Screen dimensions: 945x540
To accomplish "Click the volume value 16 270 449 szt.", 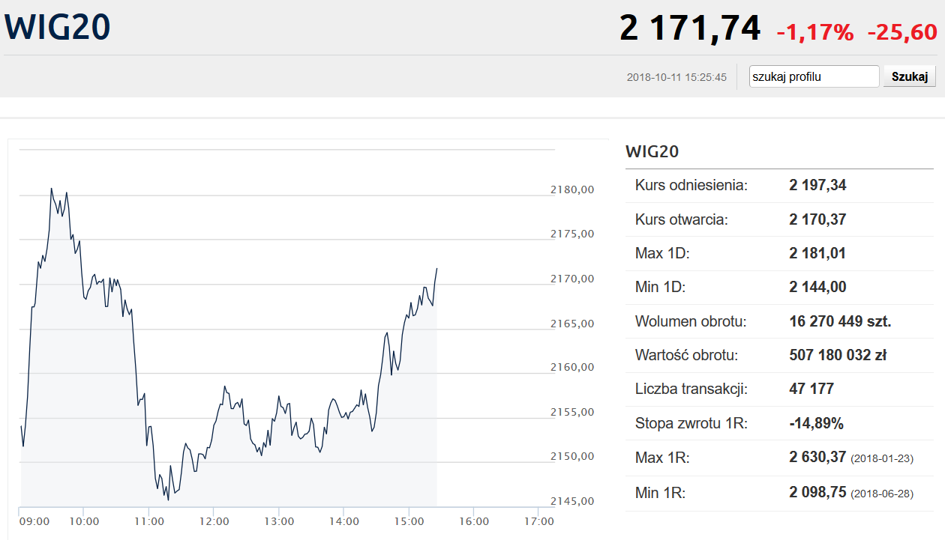I will coord(840,321).
